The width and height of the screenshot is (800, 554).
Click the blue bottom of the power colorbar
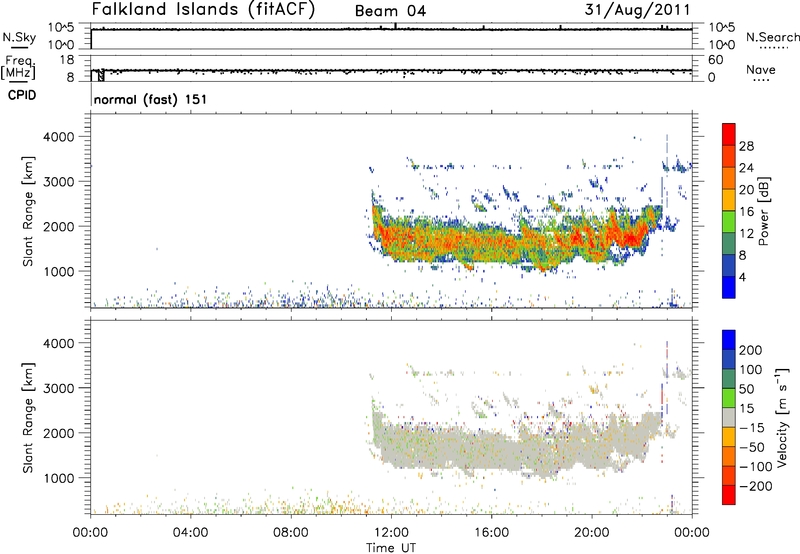729,287
